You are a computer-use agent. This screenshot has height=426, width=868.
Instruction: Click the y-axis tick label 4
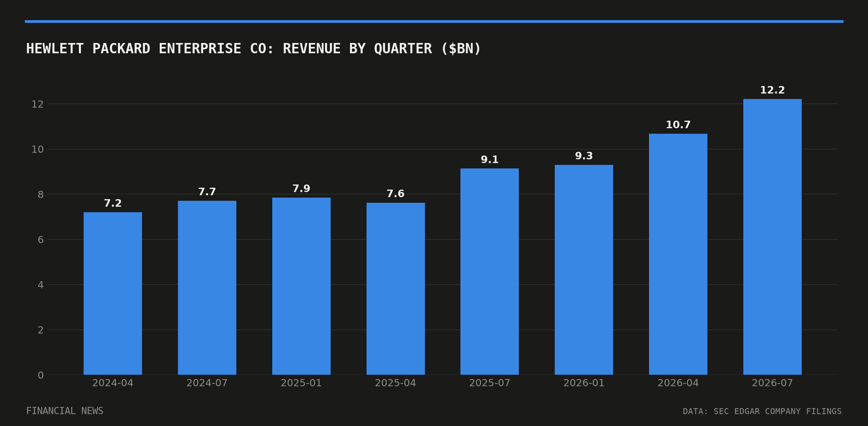pyautogui.click(x=41, y=285)
